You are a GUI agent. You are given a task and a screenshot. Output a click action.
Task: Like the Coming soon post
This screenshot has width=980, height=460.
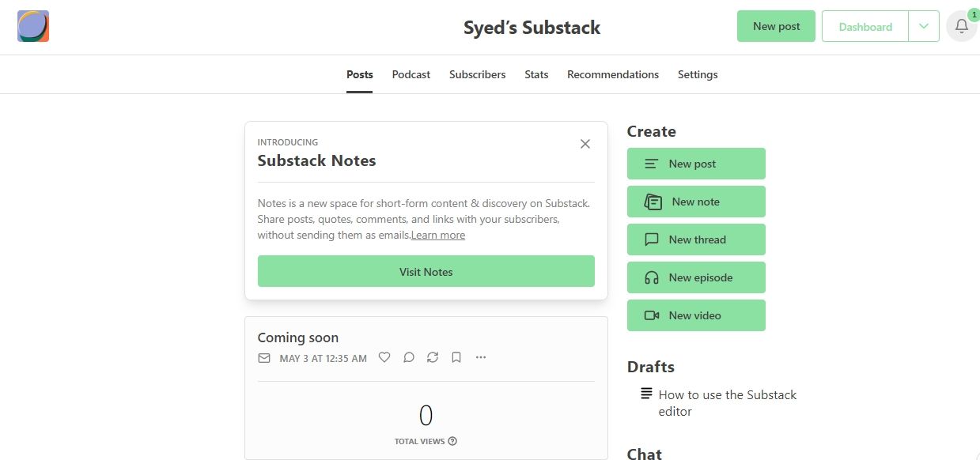(384, 357)
